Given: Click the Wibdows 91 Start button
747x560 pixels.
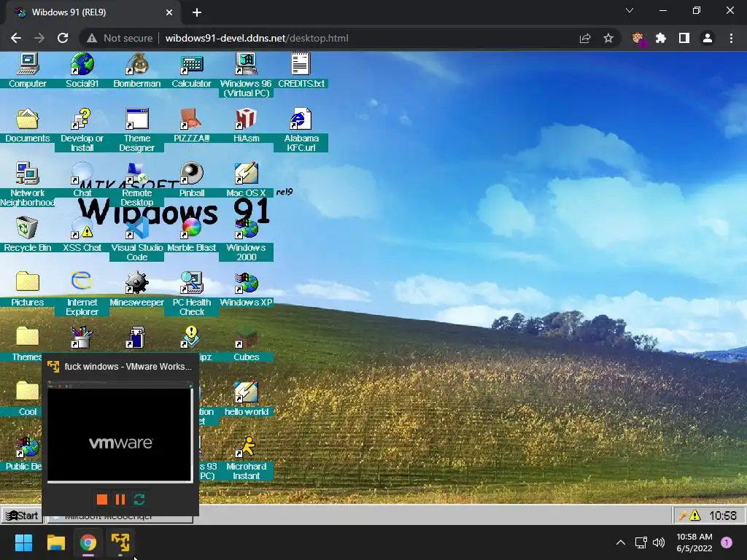Looking at the screenshot, I should pyautogui.click(x=22, y=516).
